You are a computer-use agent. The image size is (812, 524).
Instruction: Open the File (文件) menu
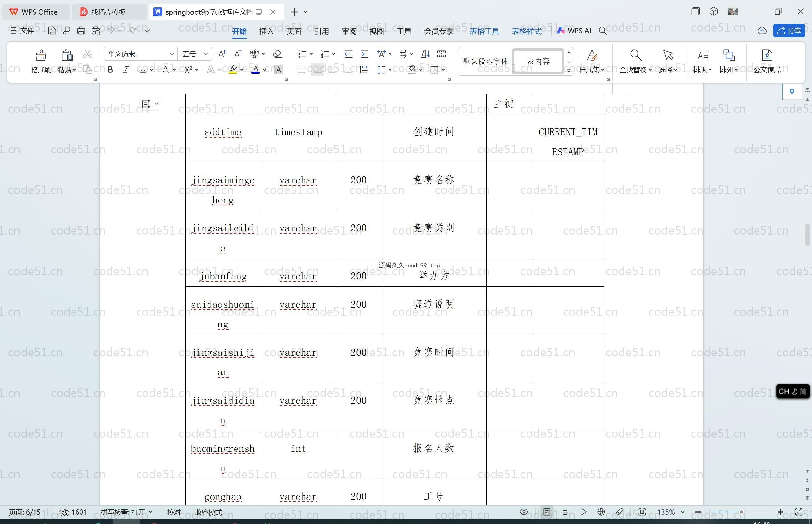(x=23, y=31)
